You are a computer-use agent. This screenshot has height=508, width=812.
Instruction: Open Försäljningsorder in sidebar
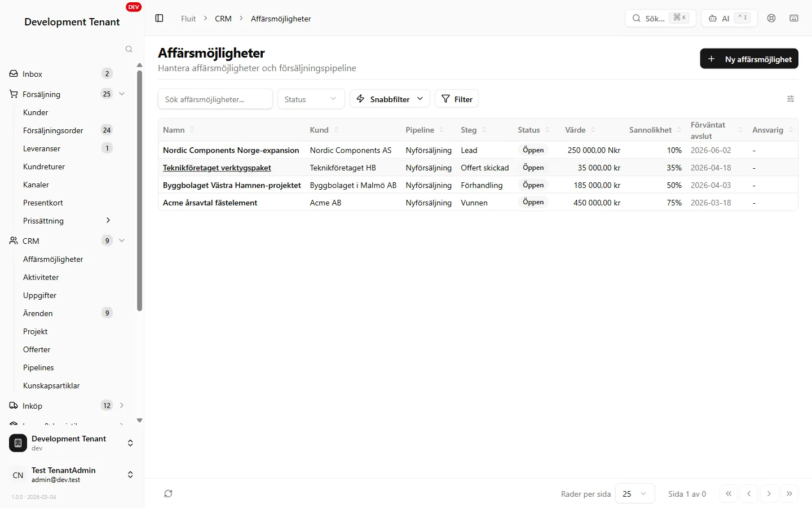(x=53, y=130)
